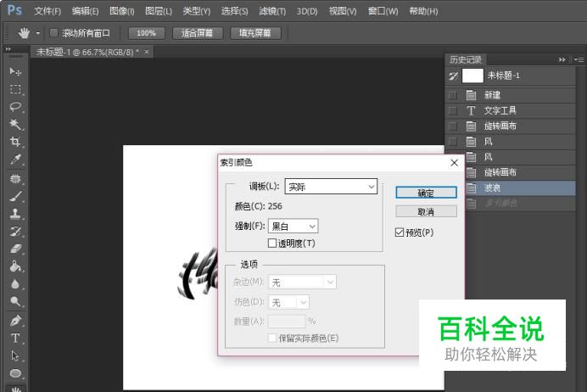Select the 波浪 history state
The height and width of the screenshot is (392, 587).
coord(520,188)
